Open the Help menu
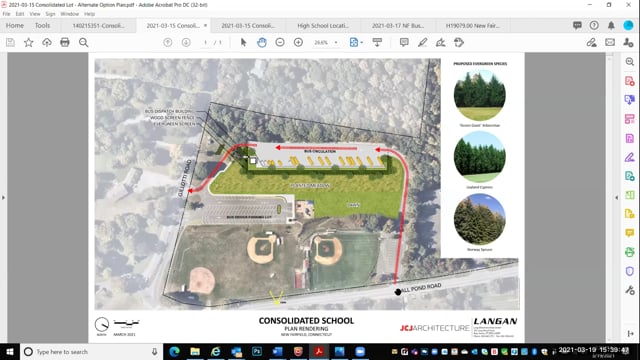Screen dimensions: 640x360 89,14
